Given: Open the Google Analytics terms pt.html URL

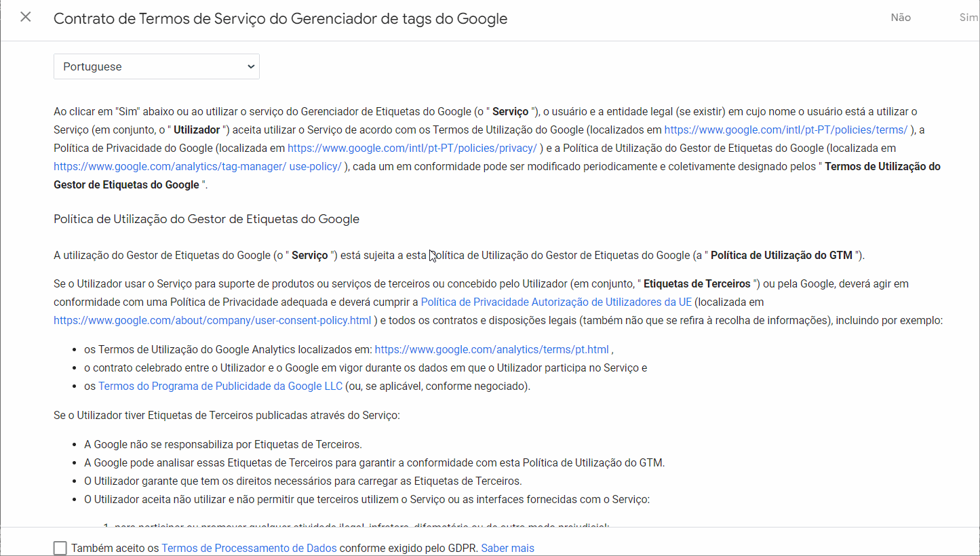Looking at the screenshot, I should tap(492, 350).
